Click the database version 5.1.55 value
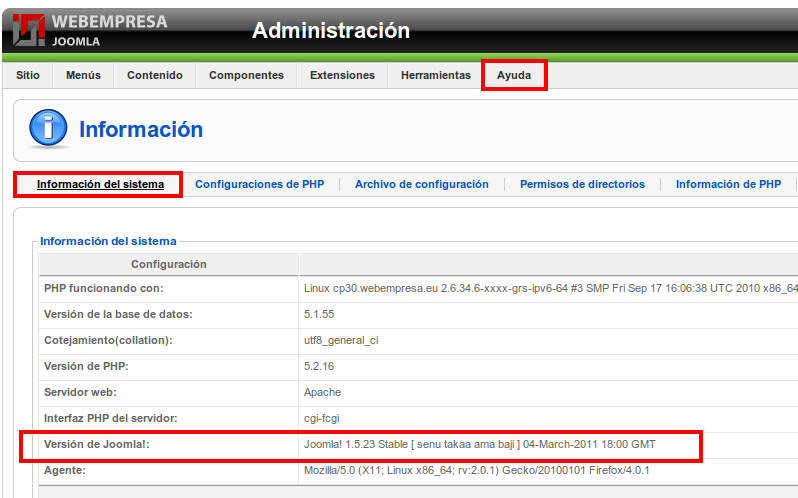The width and height of the screenshot is (798, 498). [319, 314]
